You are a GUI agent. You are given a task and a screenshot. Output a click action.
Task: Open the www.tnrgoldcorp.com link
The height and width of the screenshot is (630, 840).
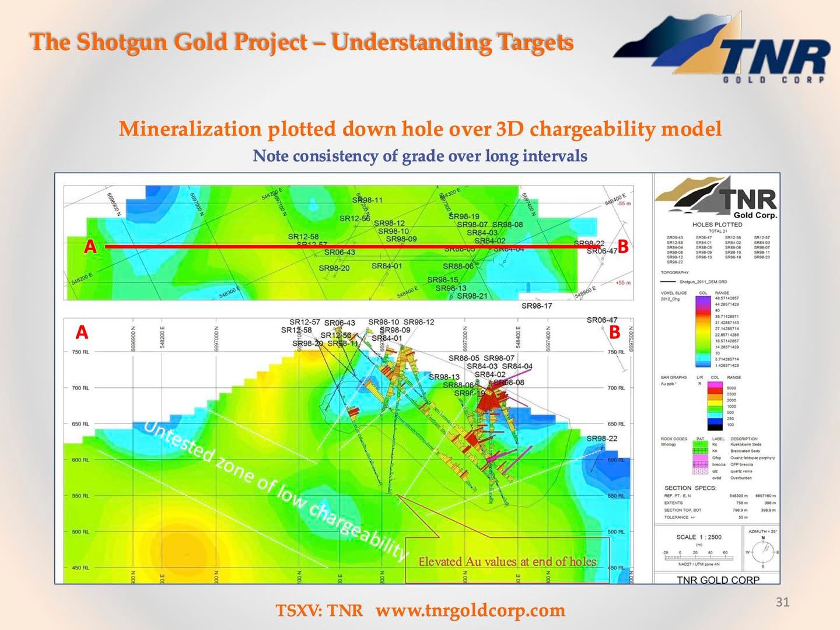click(x=471, y=610)
